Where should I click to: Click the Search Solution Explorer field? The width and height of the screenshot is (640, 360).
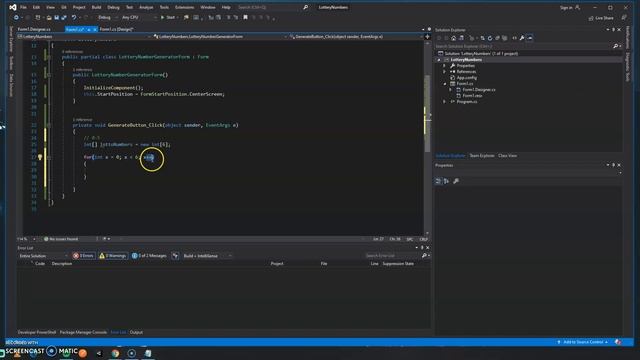click(523, 46)
